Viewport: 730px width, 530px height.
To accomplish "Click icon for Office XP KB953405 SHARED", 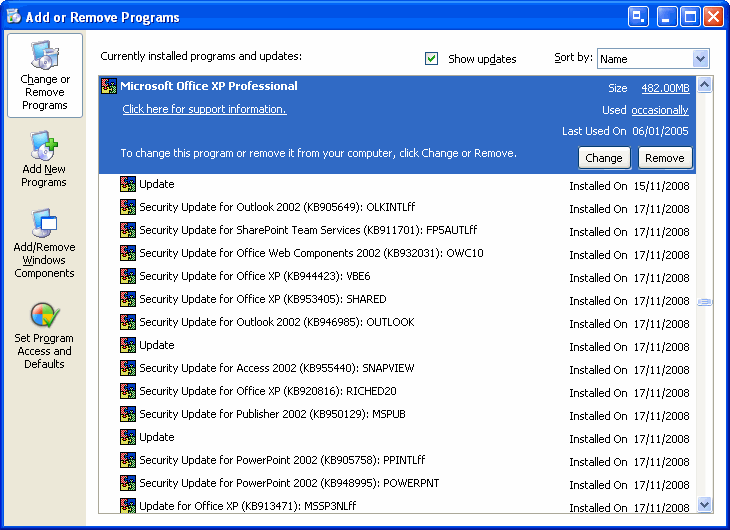I will 128,299.
